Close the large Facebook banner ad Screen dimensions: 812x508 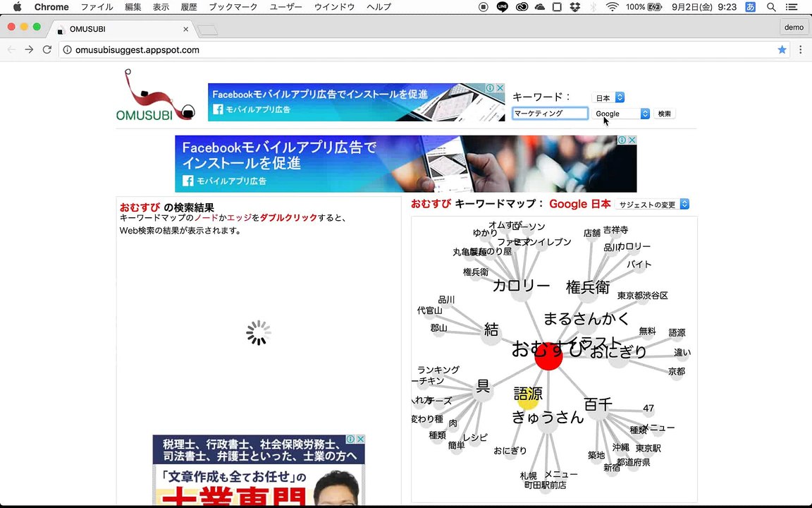[632, 140]
